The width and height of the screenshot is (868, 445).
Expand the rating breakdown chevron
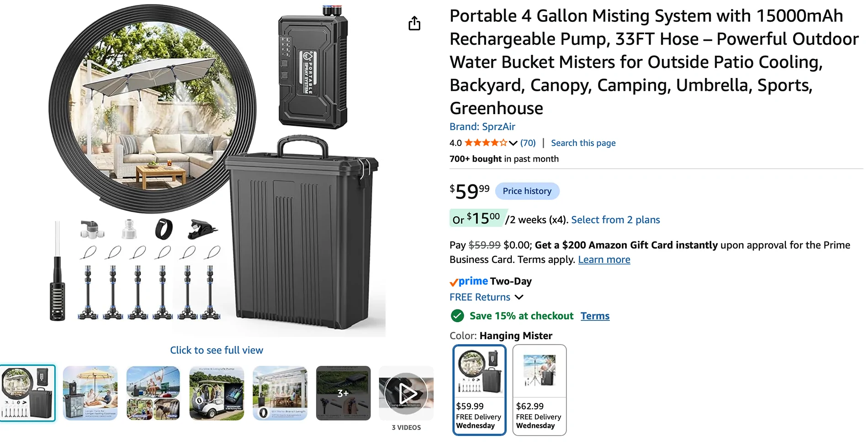click(513, 143)
